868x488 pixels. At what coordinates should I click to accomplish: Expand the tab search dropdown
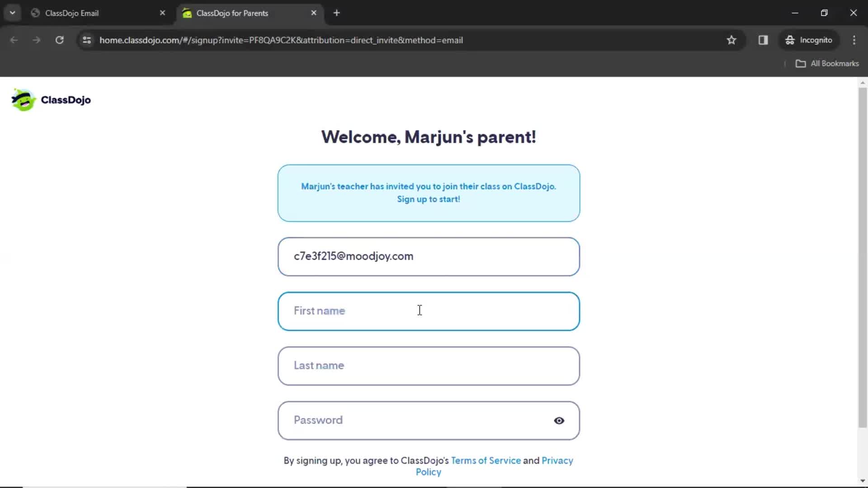(x=13, y=13)
